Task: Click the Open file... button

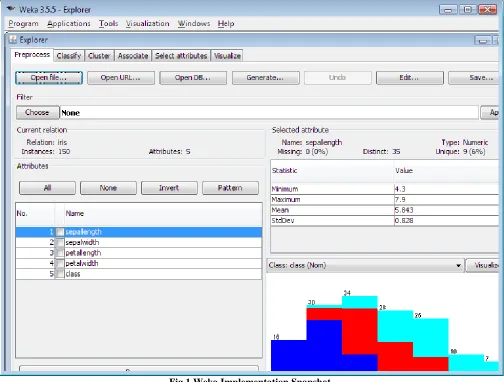Action: 49,78
